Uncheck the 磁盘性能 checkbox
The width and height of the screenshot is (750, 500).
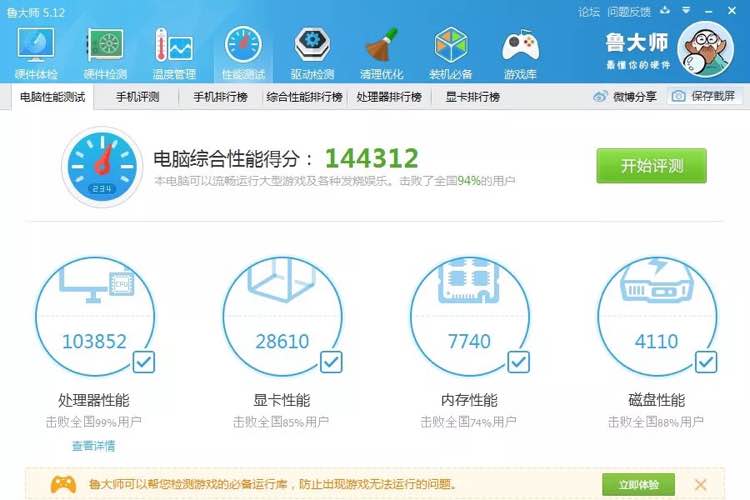(706, 362)
